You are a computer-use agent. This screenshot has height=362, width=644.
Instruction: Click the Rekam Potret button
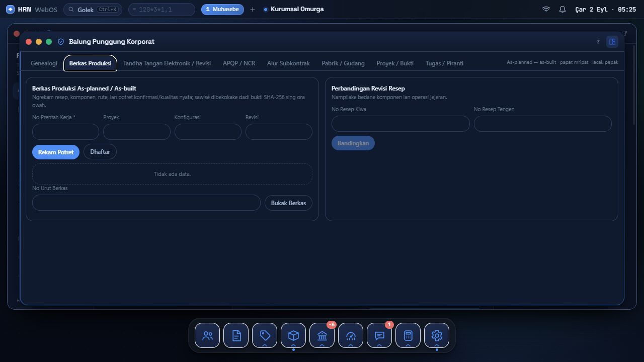click(x=56, y=152)
